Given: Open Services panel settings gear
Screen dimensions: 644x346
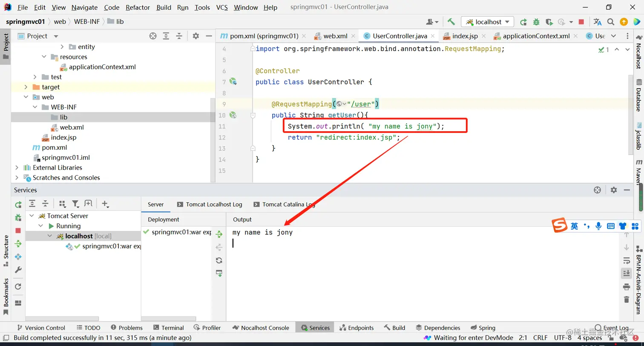Looking at the screenshot, I should pos(613,190).
